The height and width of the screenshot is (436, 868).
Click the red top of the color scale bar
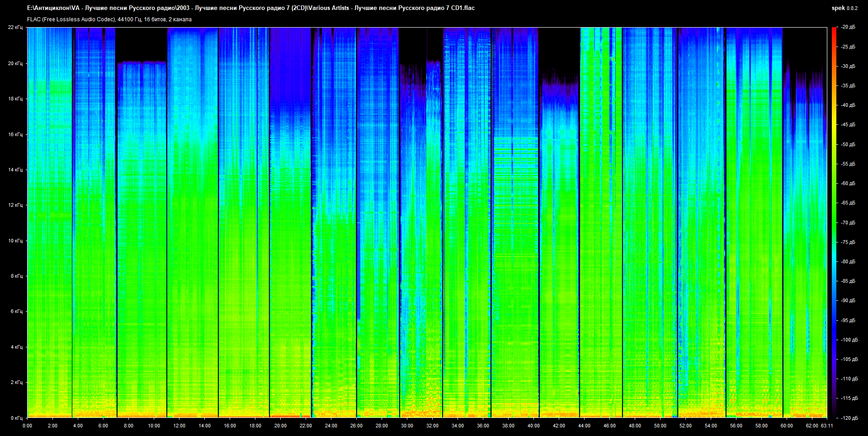(834, 32)
